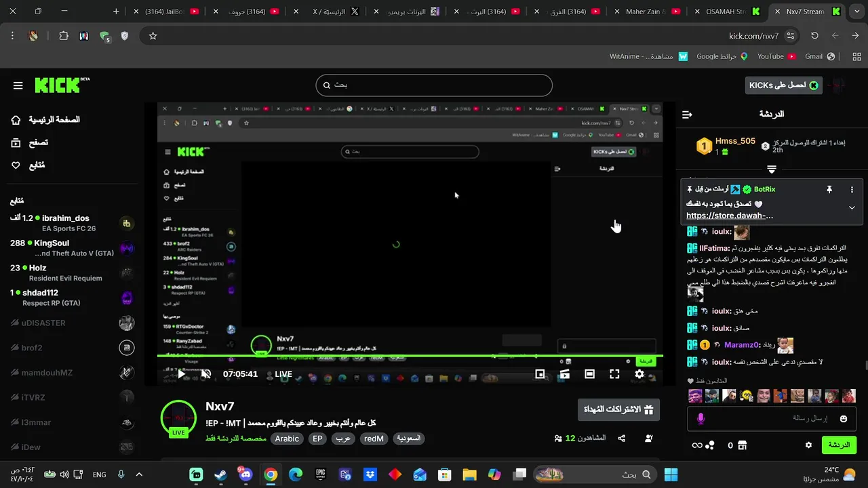The image size is (868, 488).
Task: Open the Gmail bookmark
Action: [820, 56]
